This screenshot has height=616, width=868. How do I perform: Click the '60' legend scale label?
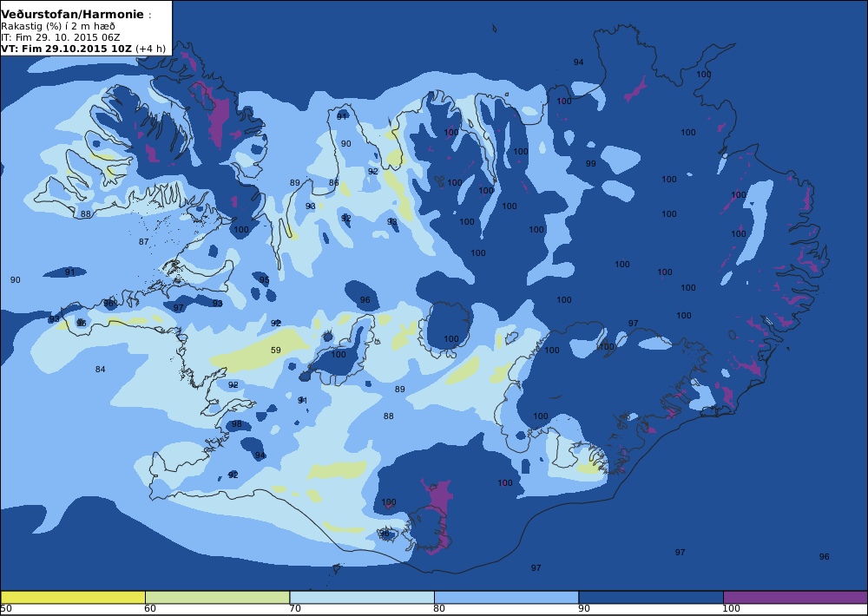click(x=150, y=609)
